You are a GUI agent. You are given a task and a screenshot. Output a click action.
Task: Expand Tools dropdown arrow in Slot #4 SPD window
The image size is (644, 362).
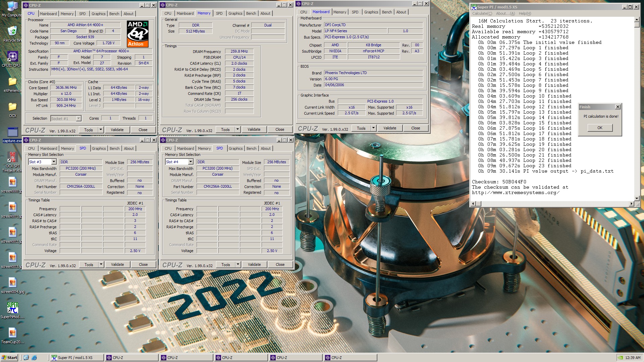pyautogui.click(x=237, y=264)
